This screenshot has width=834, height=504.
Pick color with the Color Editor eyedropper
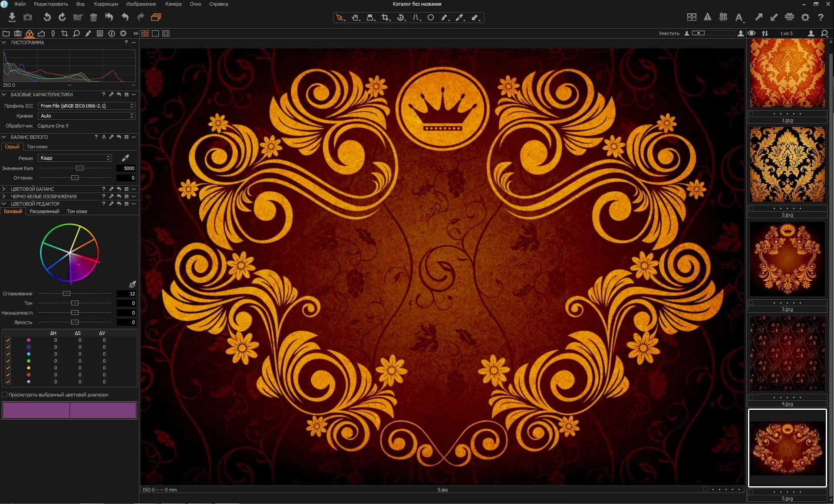pos(132,285)
